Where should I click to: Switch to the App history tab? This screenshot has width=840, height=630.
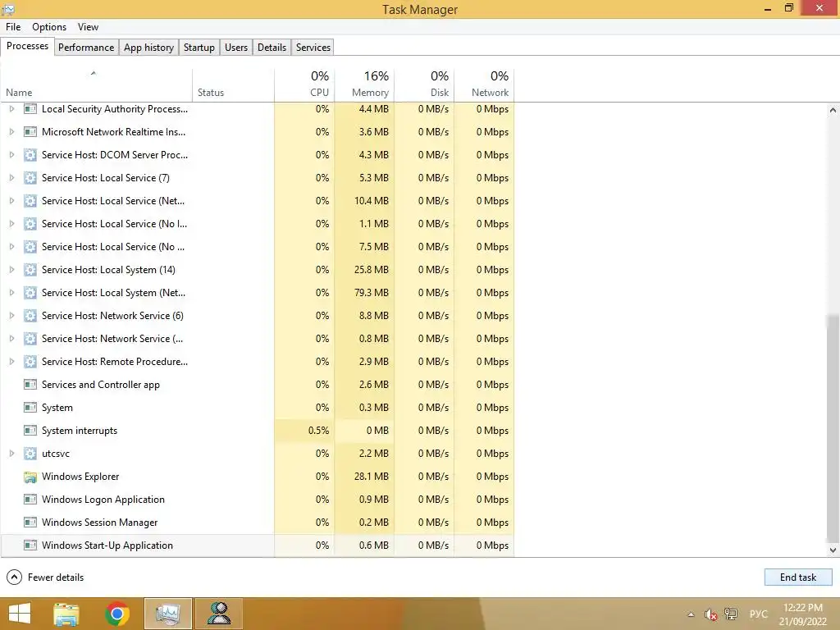pyautogui.click(x=149, y=47)
